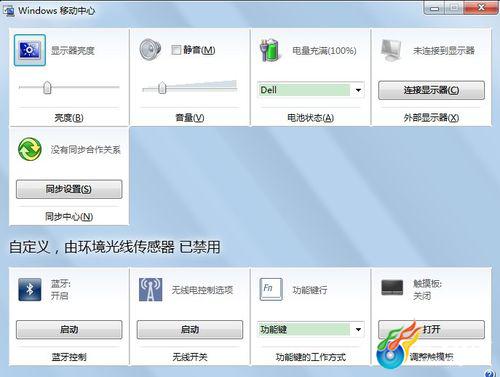
Task: Click the 未连接到显示器 text
Action: click(x=444, y=51)
